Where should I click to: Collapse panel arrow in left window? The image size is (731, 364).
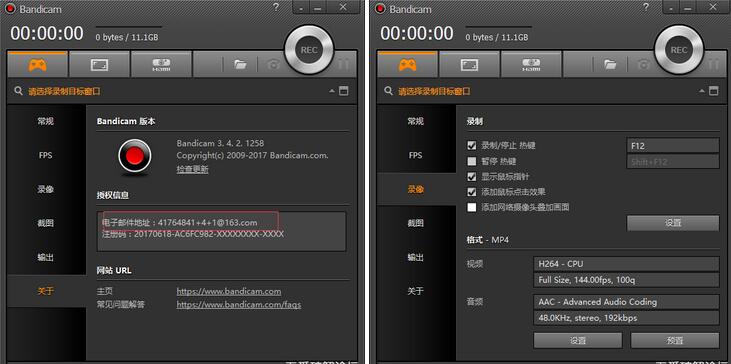[x=332, y=91]
